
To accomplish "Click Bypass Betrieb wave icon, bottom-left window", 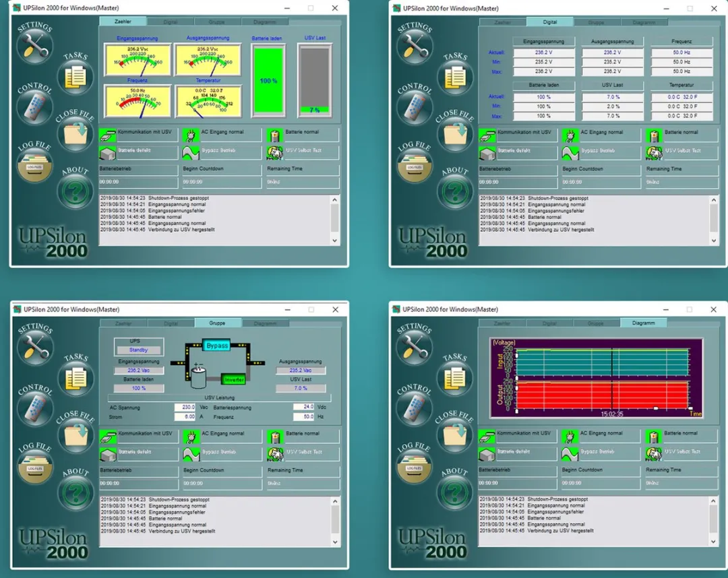I will (191, 453).
